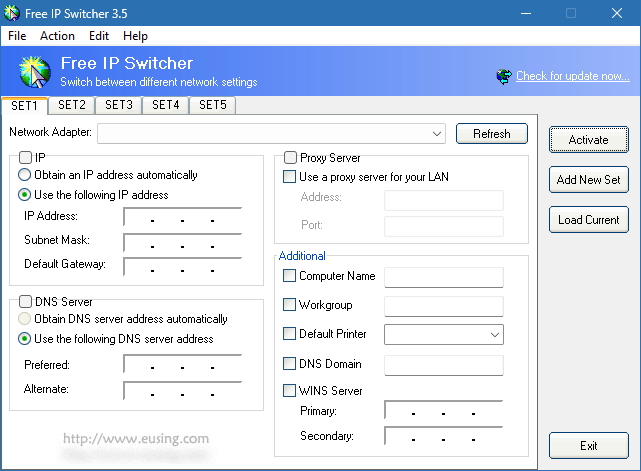Check the DNS Domain checkbox
This screenshot has width=641, height=471.
click(289, 363)
